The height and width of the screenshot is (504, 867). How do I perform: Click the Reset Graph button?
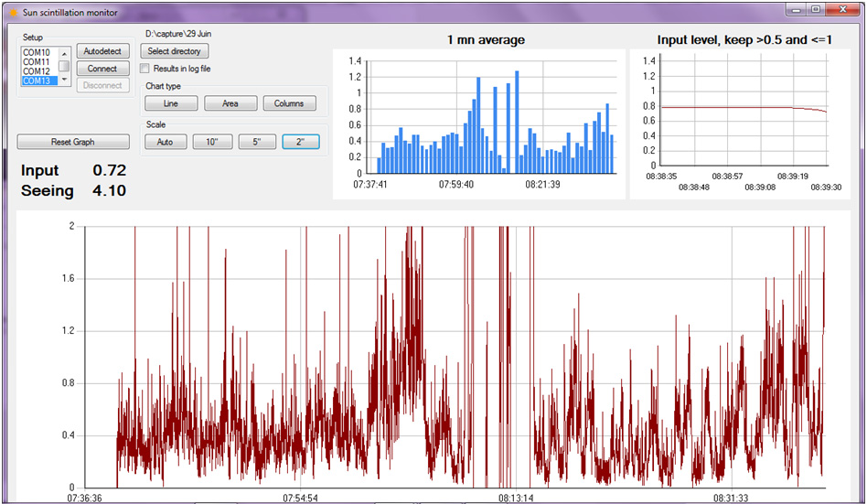coord(73,142)
